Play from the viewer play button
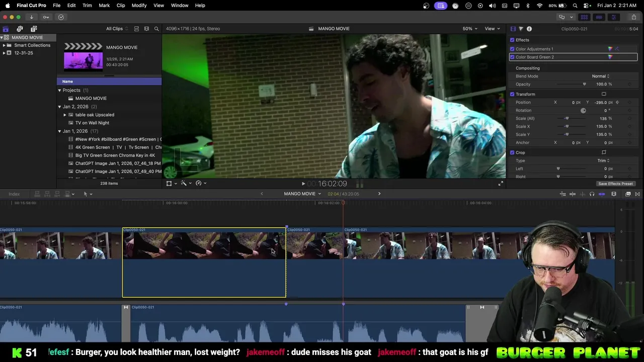This screenshot has width=644, height=362. pyautogui.click(x=303, y=184)
